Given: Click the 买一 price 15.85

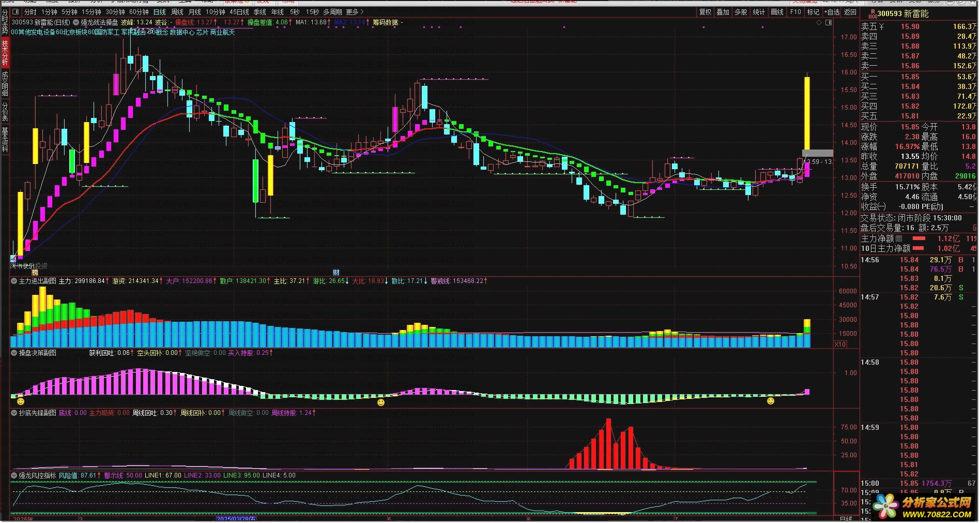Looking at the screenshot, I should (910, 77).
